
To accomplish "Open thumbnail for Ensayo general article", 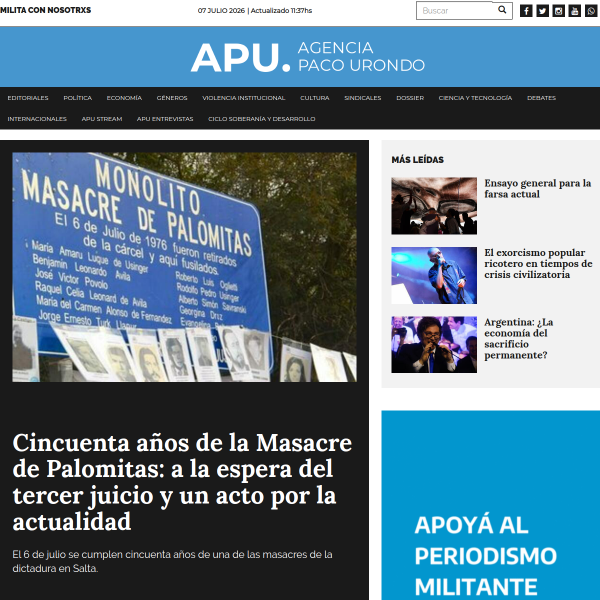I will (434, 206).
